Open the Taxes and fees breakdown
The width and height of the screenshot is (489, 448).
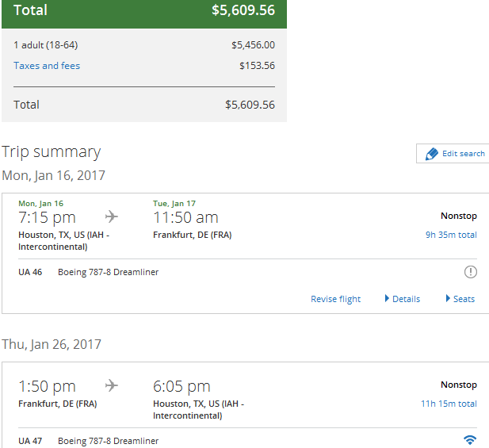point(47,66)
